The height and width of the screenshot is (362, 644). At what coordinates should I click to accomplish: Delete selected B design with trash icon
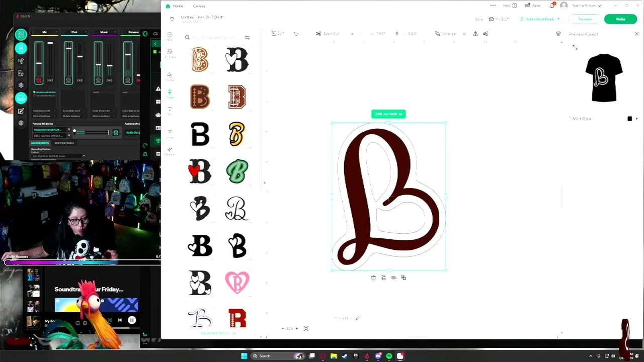click(x=373, y=278)
